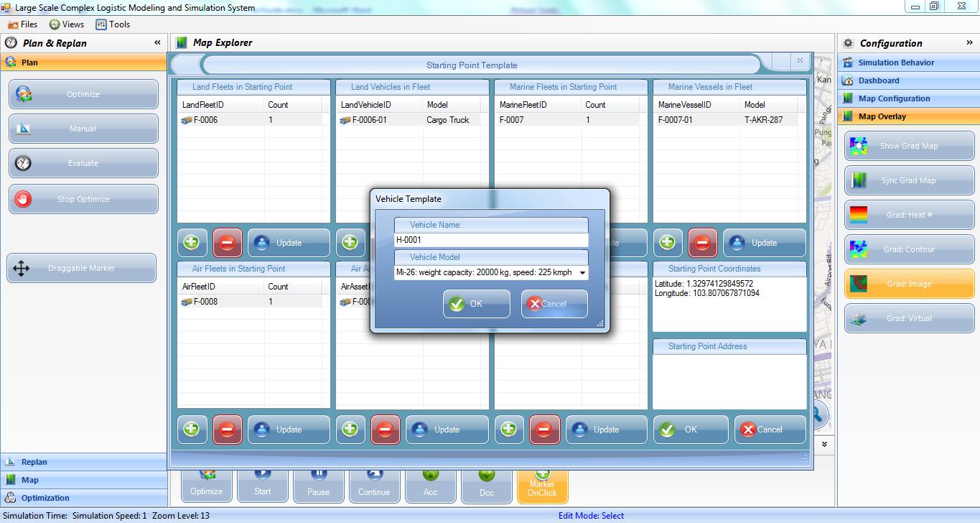Select the Draggable Marker move icon
The height and width of the screenshot is (523, 980).
tap(22, 269)
